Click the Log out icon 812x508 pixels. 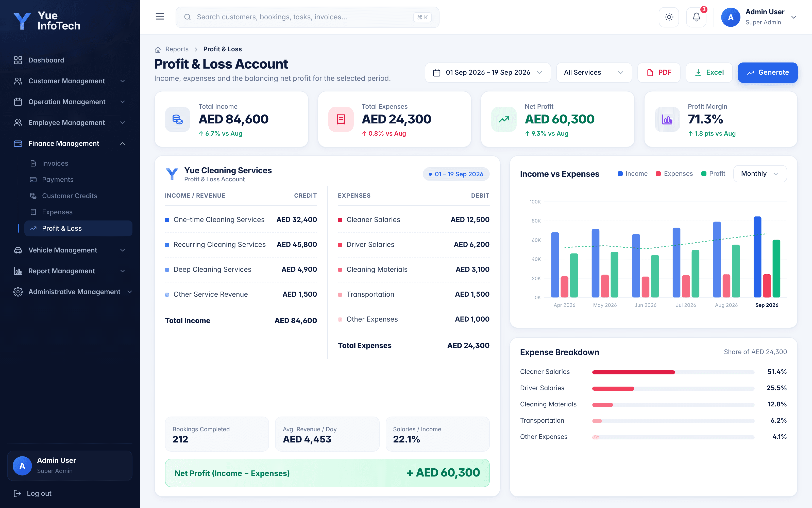click(x=18, y=494)
